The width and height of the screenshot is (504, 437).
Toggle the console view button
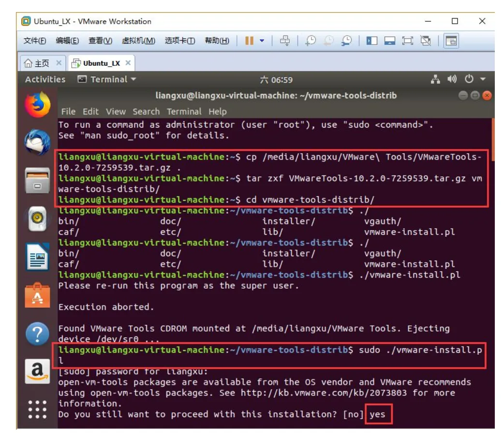click(x=451, y=41)
